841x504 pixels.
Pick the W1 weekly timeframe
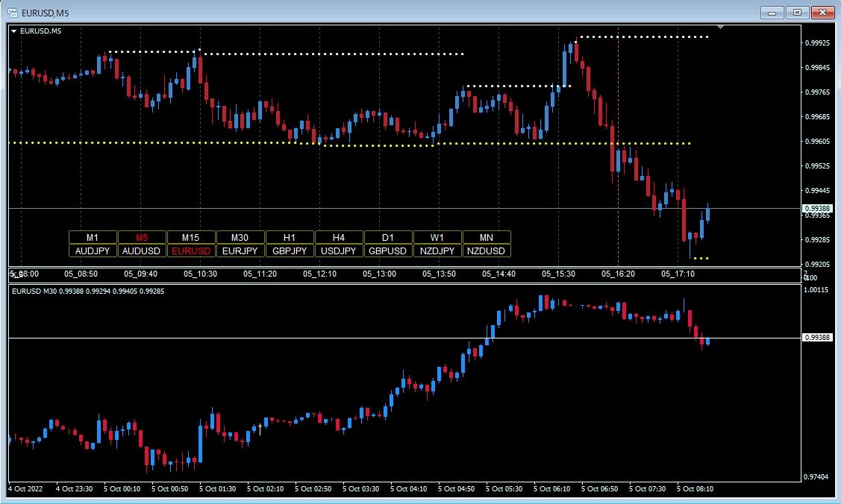pyautogui.click(x=437, y=237)
